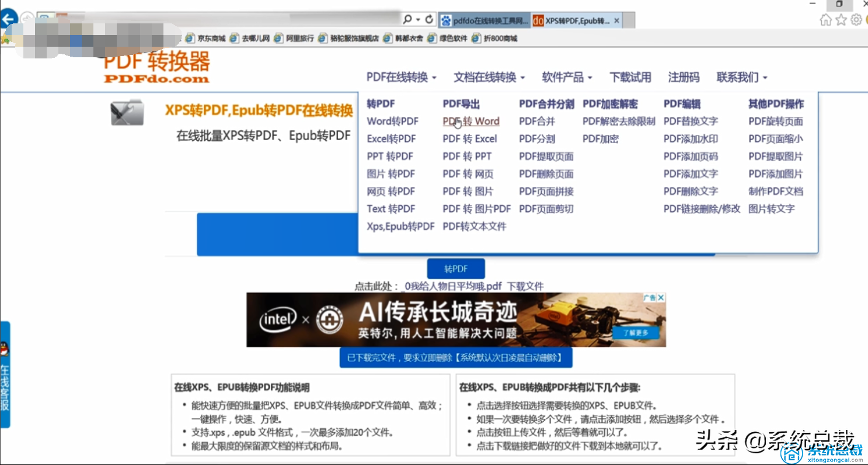This screenshot has width=868, height=465.
Task: Click PDF添加水印 menu entry
Action: (x=691, y=139)
